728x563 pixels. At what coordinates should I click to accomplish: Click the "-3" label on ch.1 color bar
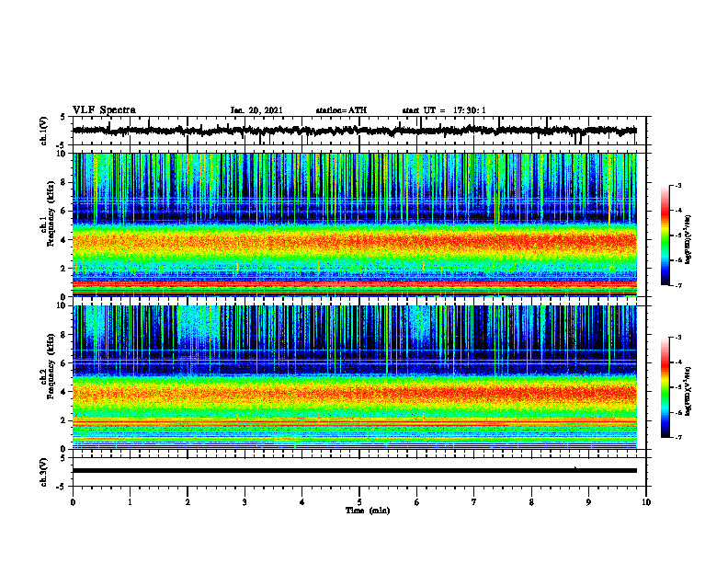click(678, 185)
